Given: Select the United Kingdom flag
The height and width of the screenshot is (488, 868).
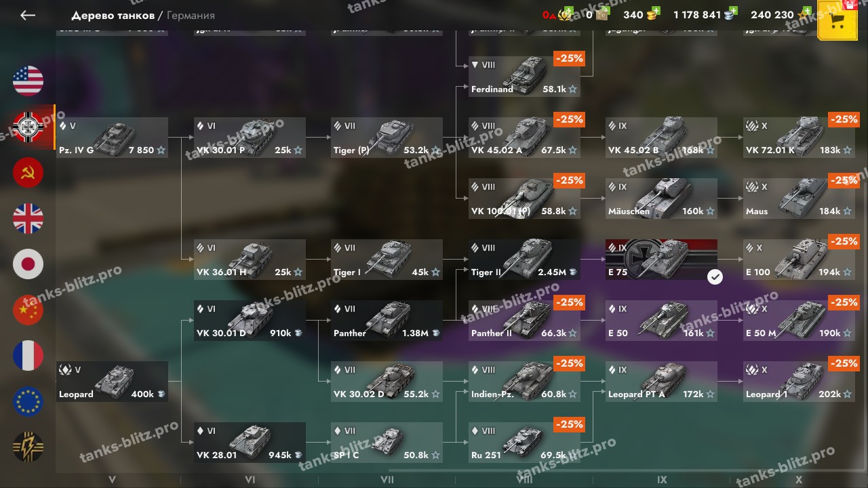Looking at the screenshot, I should tap(28, 218).
